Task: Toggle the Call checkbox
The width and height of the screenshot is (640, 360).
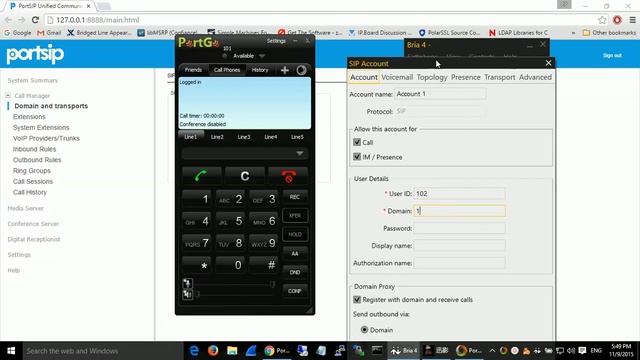Action: click(x=357, y=142)
